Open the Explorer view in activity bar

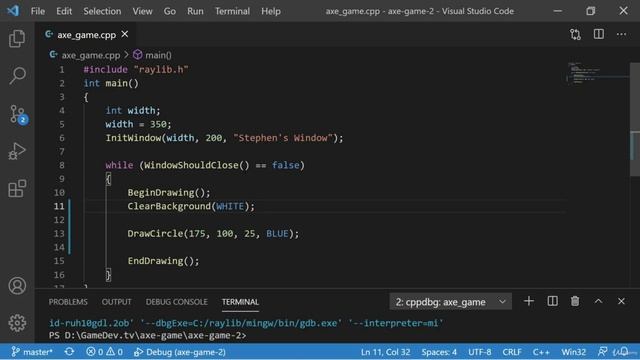[17, 38]
